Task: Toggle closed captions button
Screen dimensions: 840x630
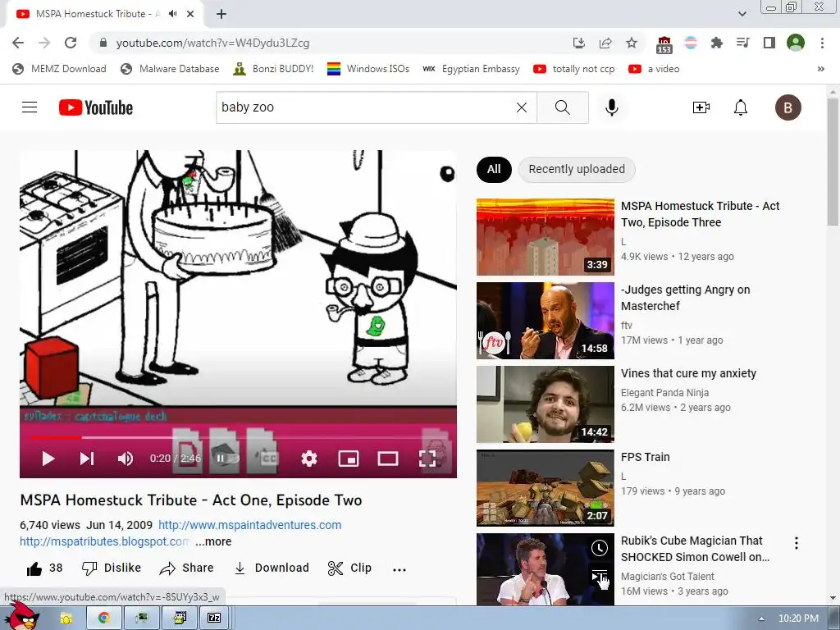Action: [269, 459]
